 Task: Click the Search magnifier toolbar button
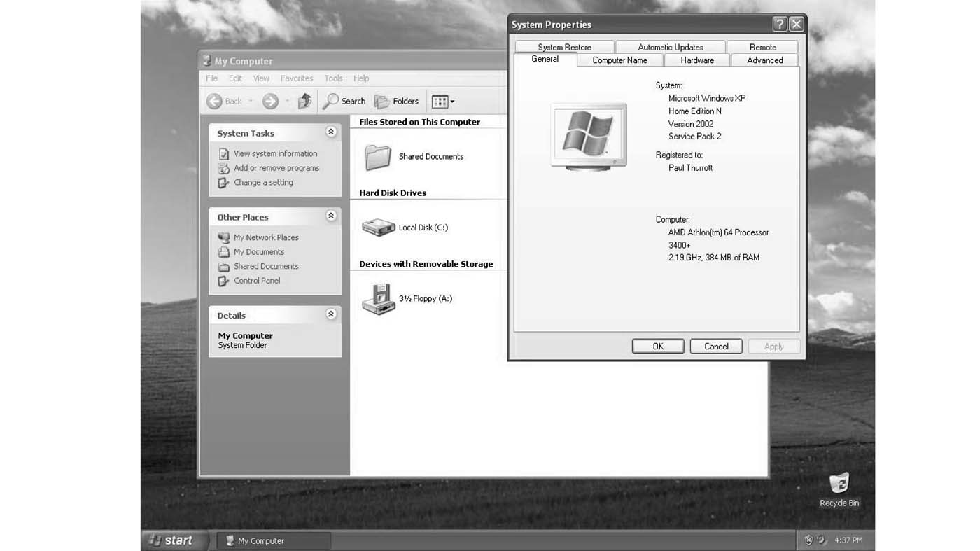tap(344, 102)
